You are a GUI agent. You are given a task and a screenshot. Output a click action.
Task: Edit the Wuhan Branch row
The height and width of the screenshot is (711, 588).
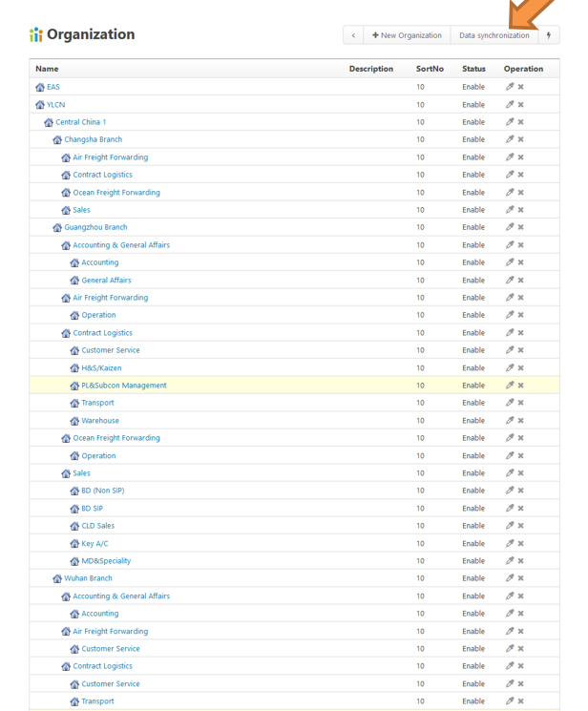pyautogui.click(x=510, y=577)
